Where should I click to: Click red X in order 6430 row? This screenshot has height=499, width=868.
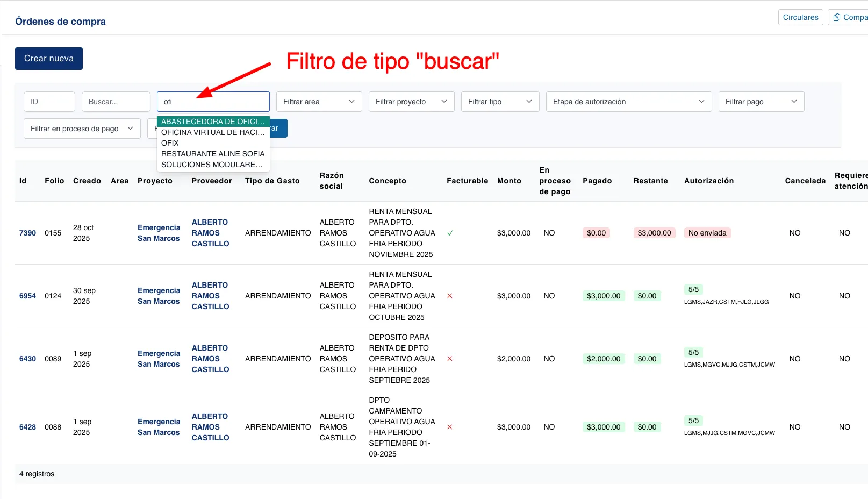click(450, 359)
